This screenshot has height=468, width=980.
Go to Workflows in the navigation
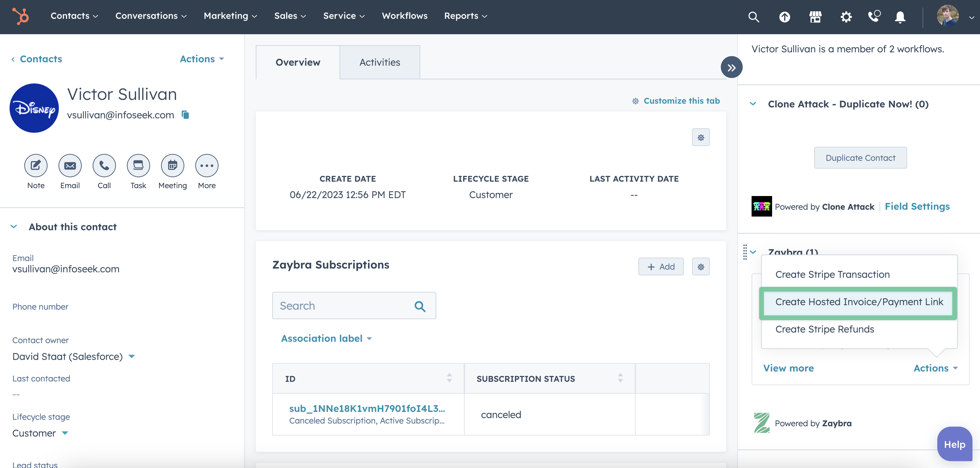[405, 16]
